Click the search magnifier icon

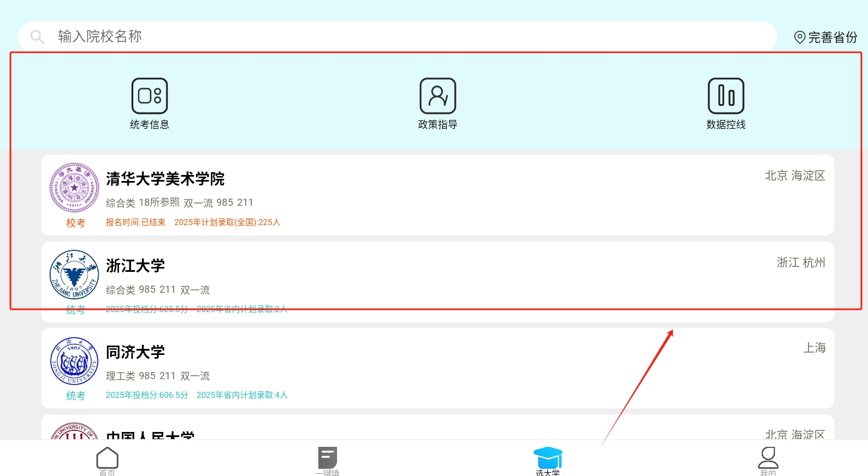click(37, 37)
